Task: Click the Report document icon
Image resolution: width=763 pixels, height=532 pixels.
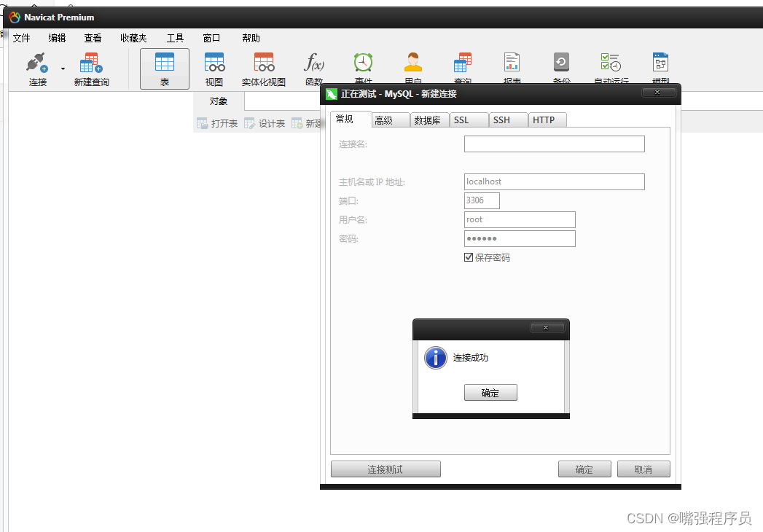Action: pyautogui.click(x=512, y=62)
